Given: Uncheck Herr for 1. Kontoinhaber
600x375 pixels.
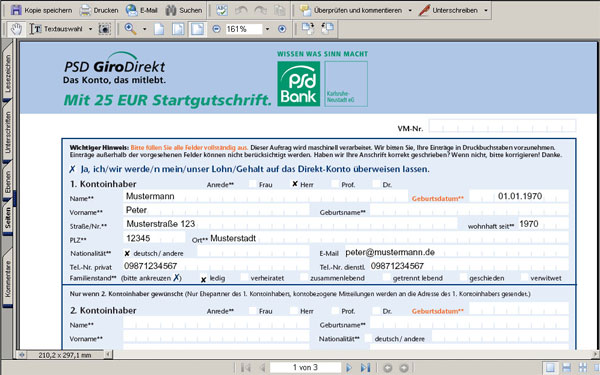Looking at the screenshot, I should coord(294,184).
